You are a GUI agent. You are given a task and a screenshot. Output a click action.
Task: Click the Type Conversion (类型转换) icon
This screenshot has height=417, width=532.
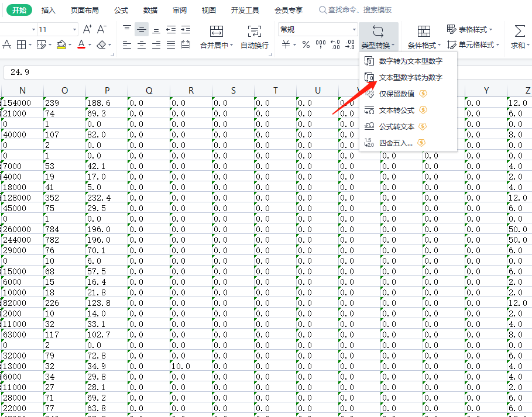(x=378, y=31)
